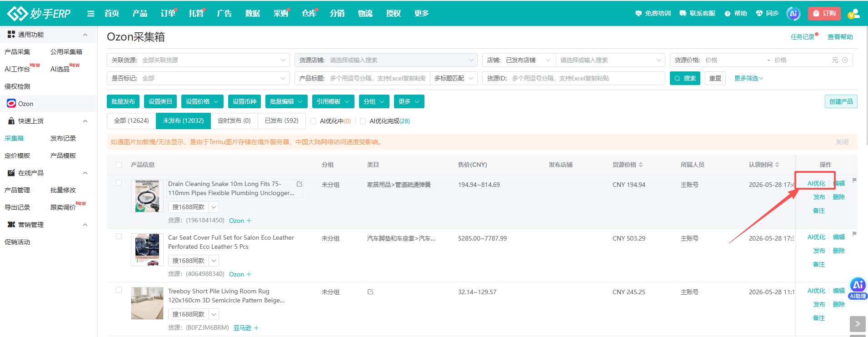This screenshot has width=868, height=337.
Task: Check the Car Seat Cover row checkbox
Action: pyautogui.click(x=119, y=236)
